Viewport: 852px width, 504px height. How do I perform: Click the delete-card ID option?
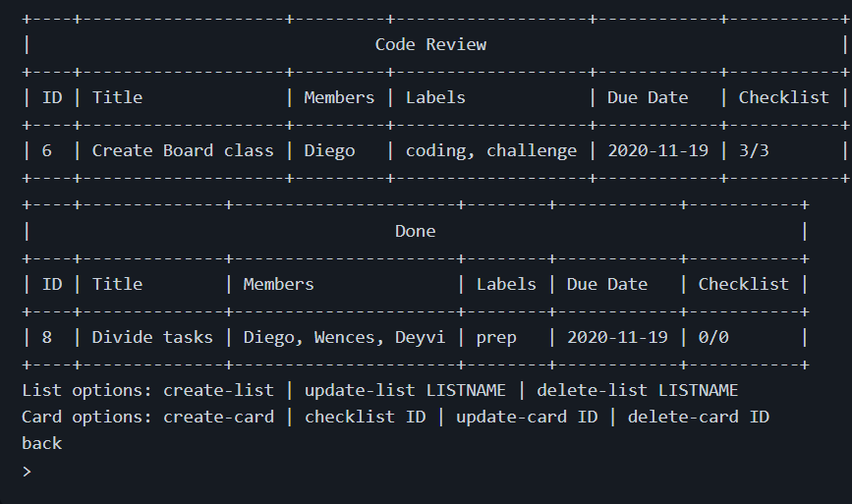click(699, 418)
